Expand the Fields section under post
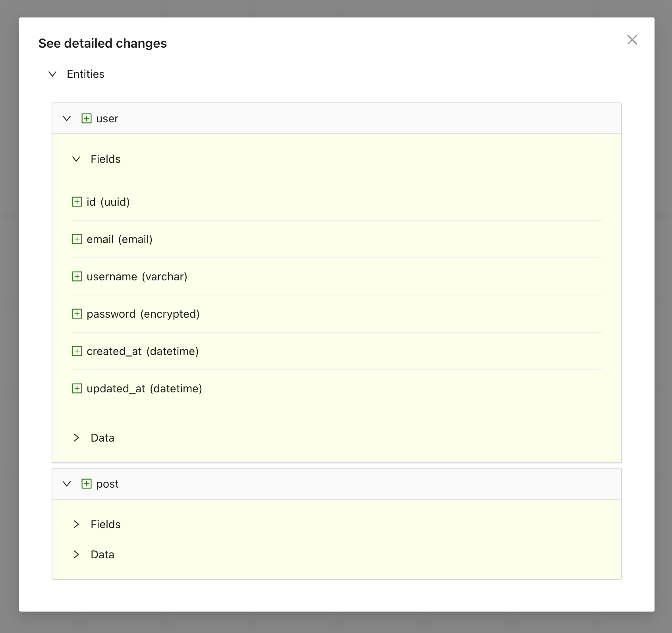672x633 pixels. [76, 525]
